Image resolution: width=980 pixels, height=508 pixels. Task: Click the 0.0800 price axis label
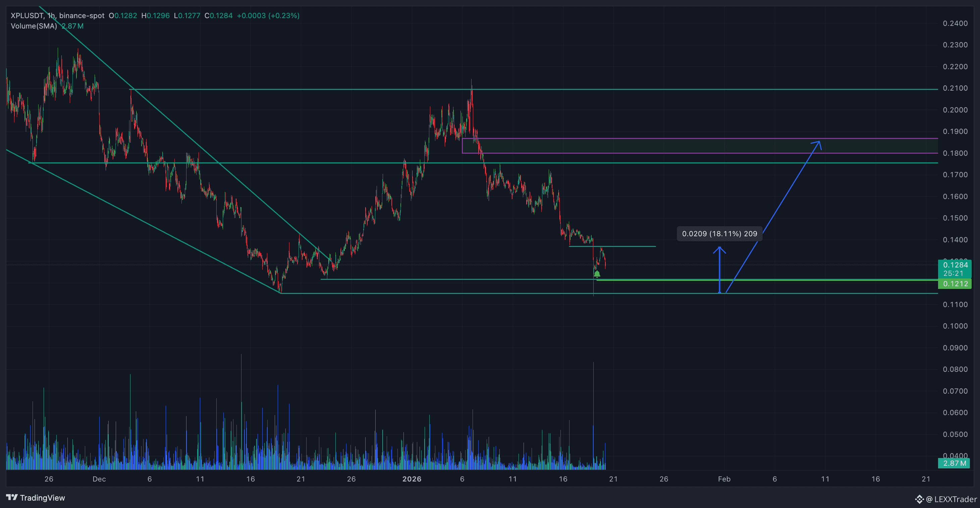click(955, 369)
